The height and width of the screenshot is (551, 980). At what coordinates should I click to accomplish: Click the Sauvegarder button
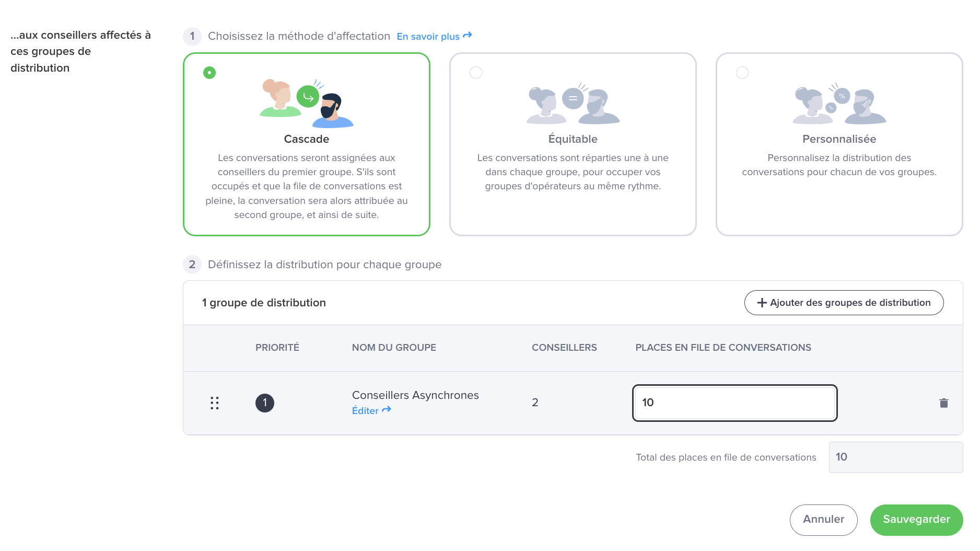click(x=916, y=520)
